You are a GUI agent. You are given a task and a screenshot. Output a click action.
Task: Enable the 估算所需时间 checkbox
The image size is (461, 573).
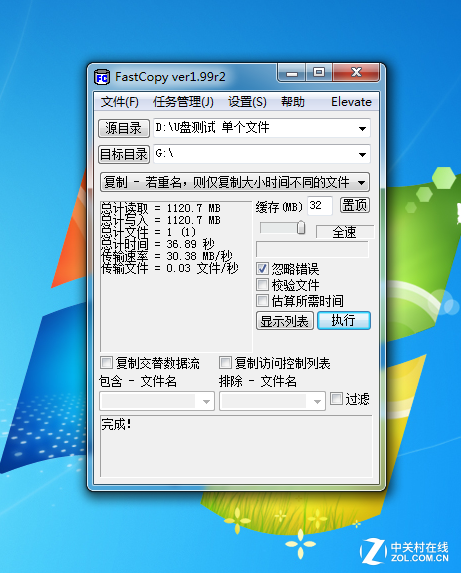[262, 300]
